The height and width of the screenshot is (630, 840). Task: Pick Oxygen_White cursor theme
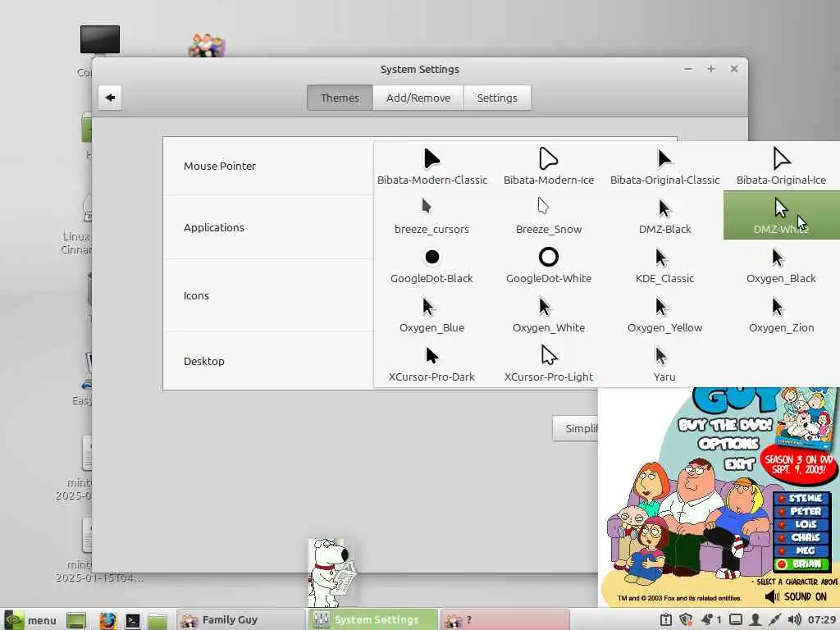(549, 314)
